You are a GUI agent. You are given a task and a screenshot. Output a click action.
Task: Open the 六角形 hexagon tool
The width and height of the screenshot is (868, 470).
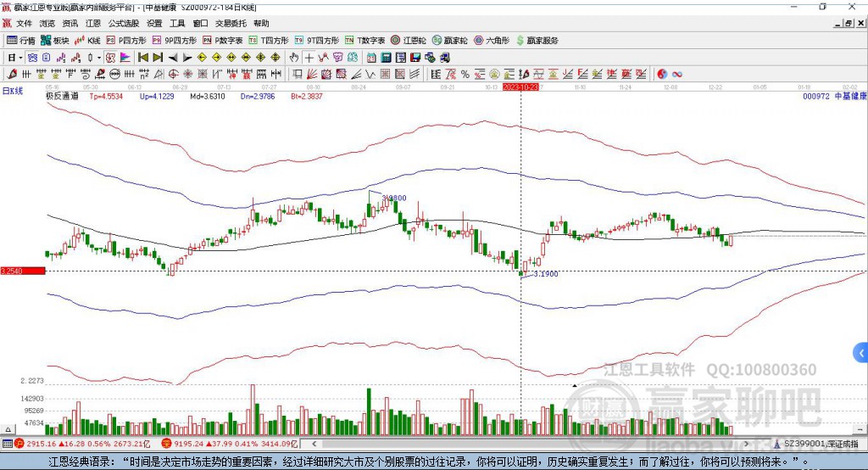click(x=492, y=41)
